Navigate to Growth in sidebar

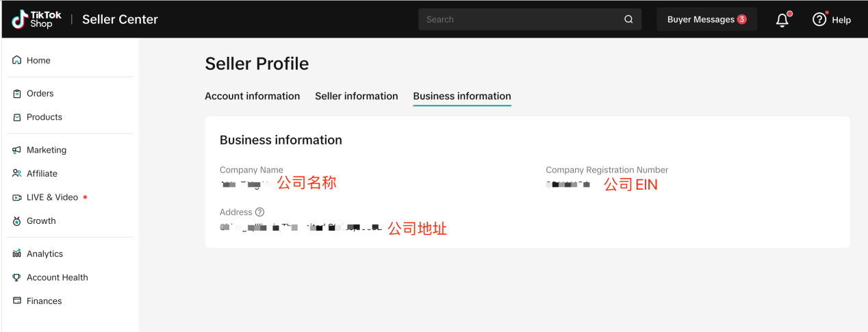(x=41, y=221)
